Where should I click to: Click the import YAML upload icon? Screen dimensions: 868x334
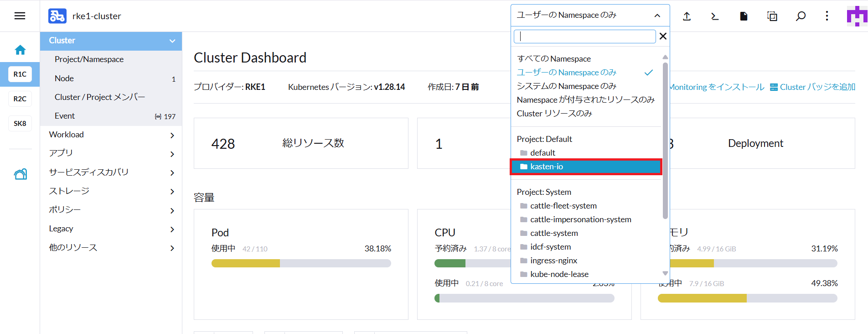click(687, 16)
